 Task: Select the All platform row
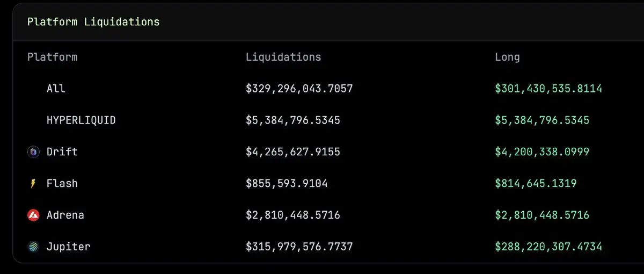(322, 88)
